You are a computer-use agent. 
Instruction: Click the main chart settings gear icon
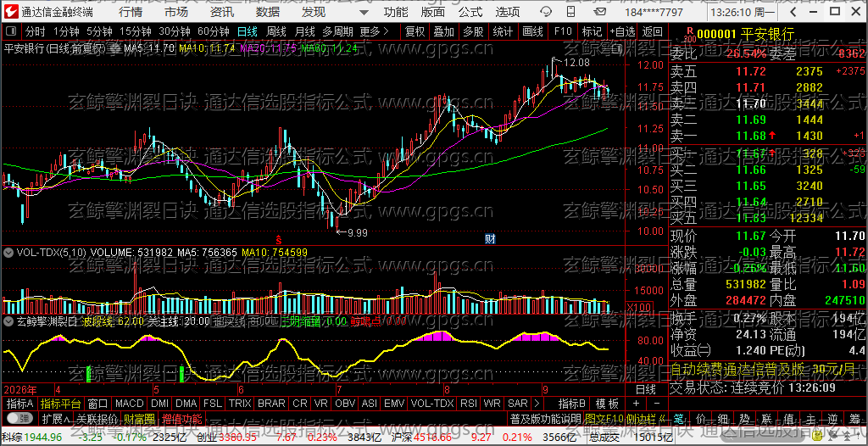tap(115, 49)
